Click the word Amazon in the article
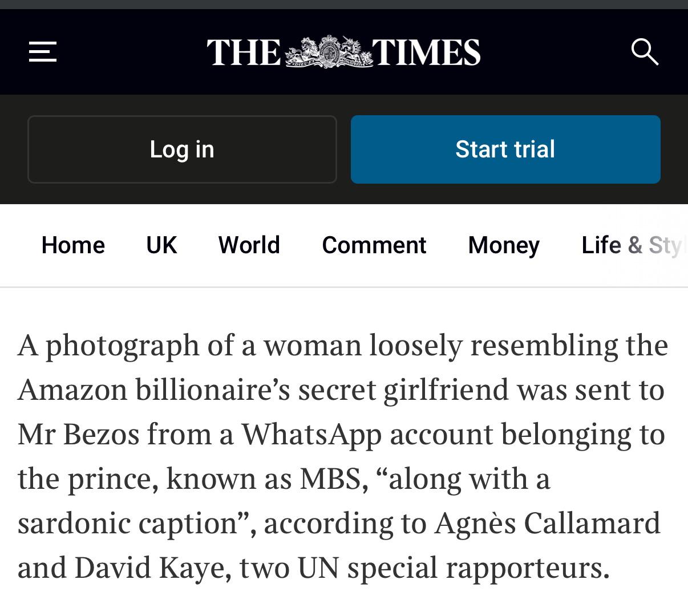688x616 pixels. click(72, 390)
